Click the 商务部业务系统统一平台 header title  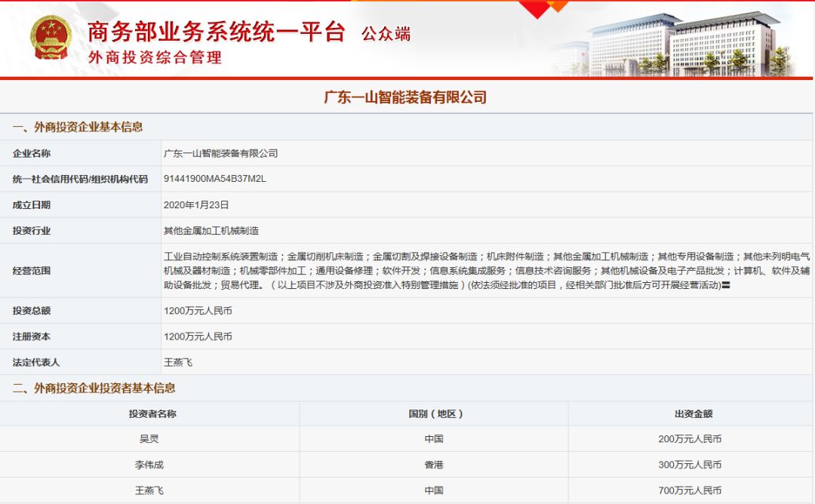pyautogui.click(x=217, y=32)
